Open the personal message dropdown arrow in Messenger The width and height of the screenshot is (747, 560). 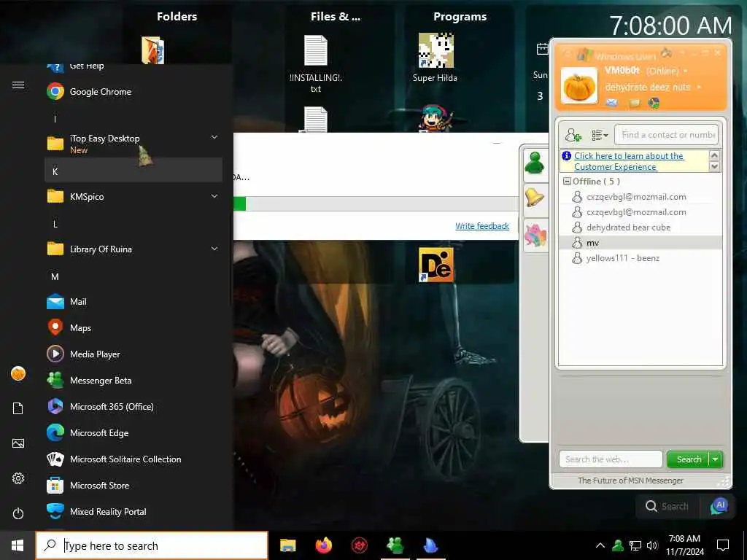[699, 87]
